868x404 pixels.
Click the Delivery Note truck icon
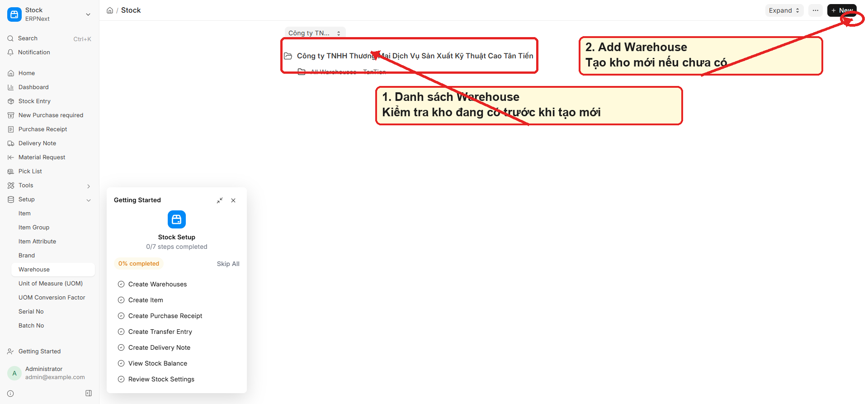click(x=11, y=143)
